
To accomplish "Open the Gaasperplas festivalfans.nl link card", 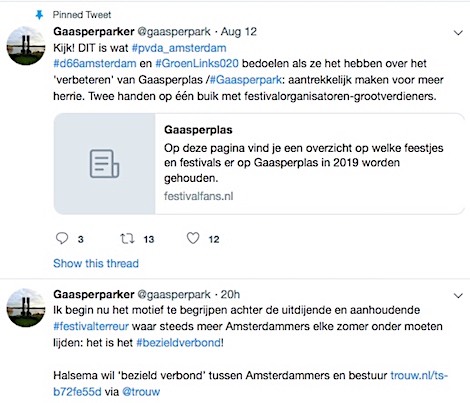I will pos(259,164).
